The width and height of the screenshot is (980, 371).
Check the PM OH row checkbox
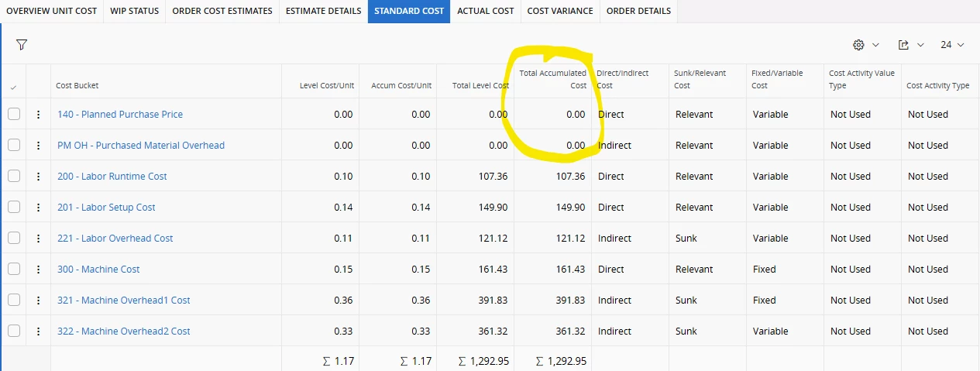pyautogui.click(x=14, y=145)
